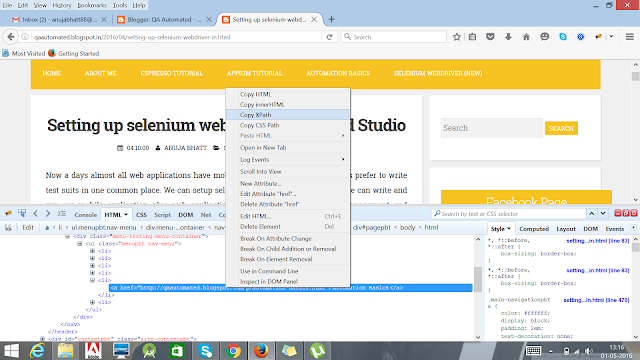The height and width of the screenshot is (360, 640).
Task: Open Chrome from the taskbar
Action: click(233, 351)
